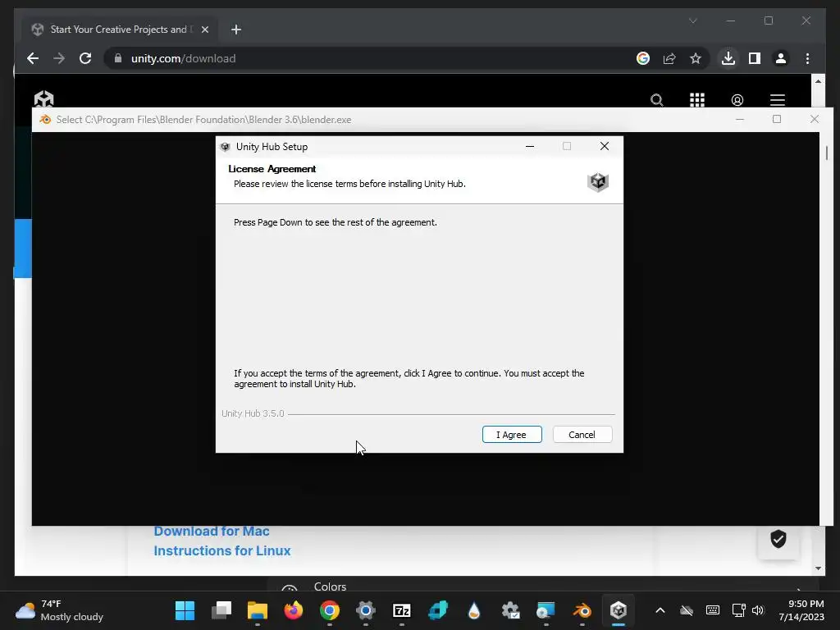Reload the unity.com page
840x630 pixels.
pos(85,58)
